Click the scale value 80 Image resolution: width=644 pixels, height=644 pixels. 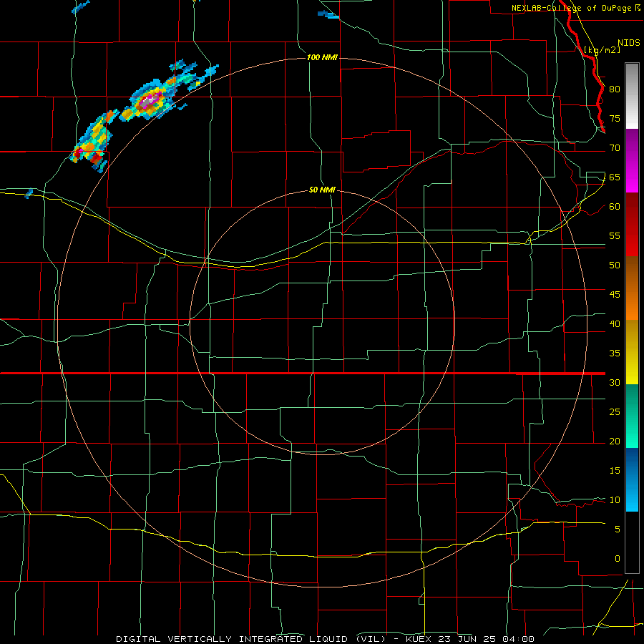click(x=615, y=89)
